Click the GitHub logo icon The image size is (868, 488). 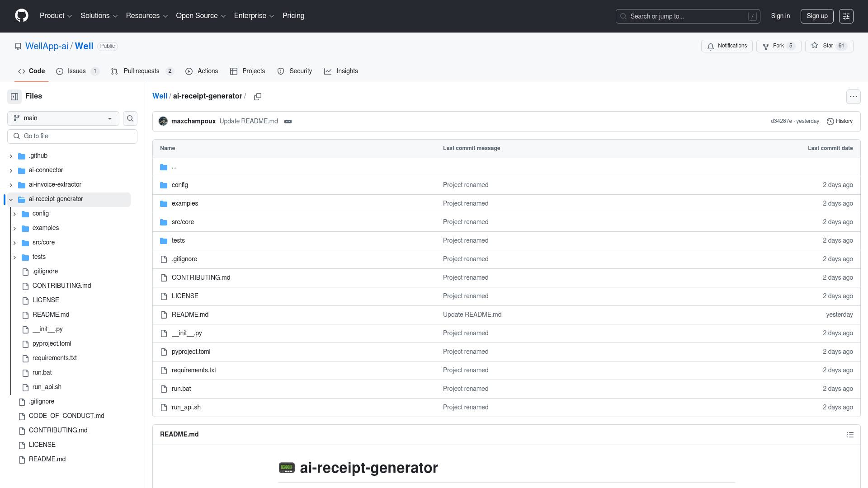coord(22,16)
